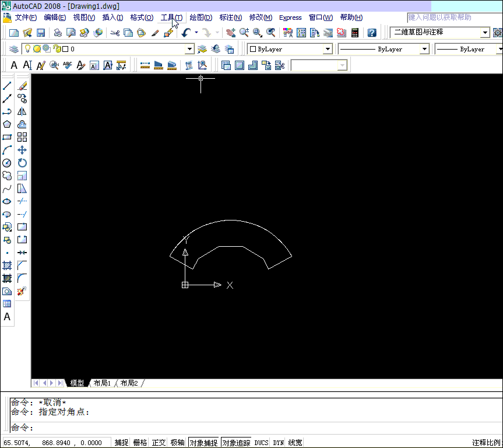
Task: Toggle 对象捕捉 object snap
Action: pyautogui.click(x=203, y=443)
